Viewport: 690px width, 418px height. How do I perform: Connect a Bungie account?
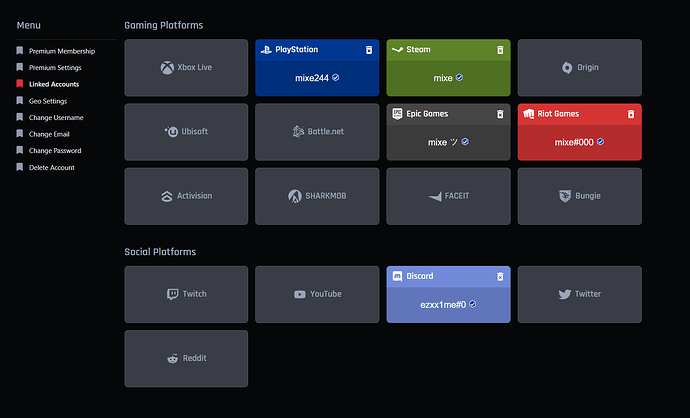[x=580, y=196]
